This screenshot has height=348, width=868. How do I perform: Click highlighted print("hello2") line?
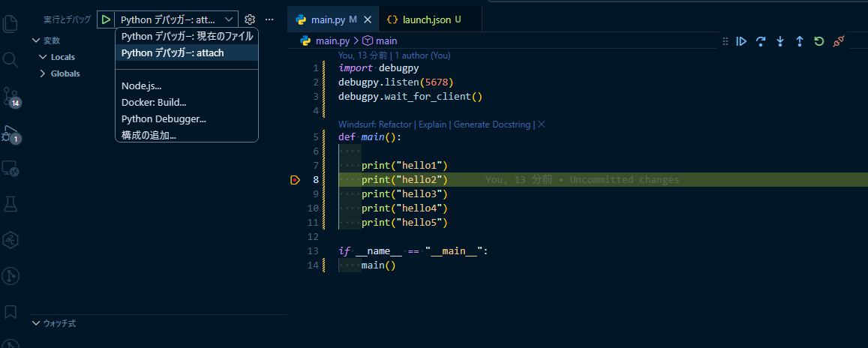tap(404, 180)
